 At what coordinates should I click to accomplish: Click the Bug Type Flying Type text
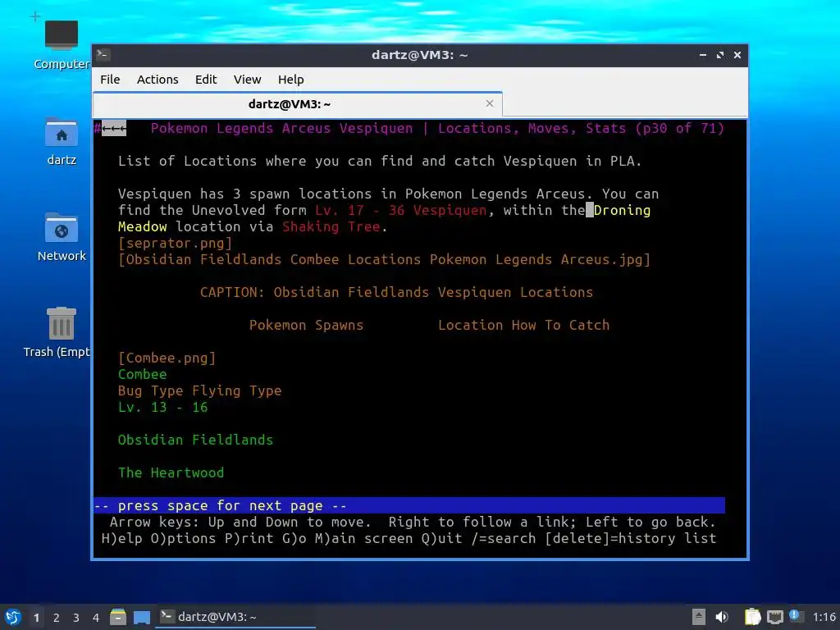coord(200,390)
